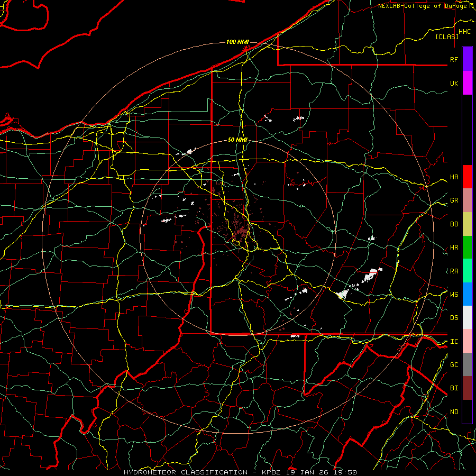Select the "WS" legend label
Screen dimensions: 476x476
point(454,294)
